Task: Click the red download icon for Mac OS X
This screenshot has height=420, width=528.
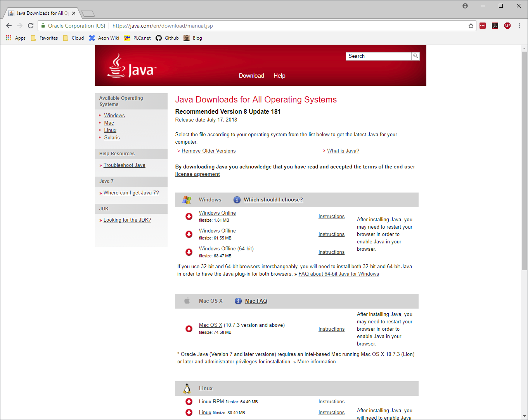Action: (x=189, y=329)
